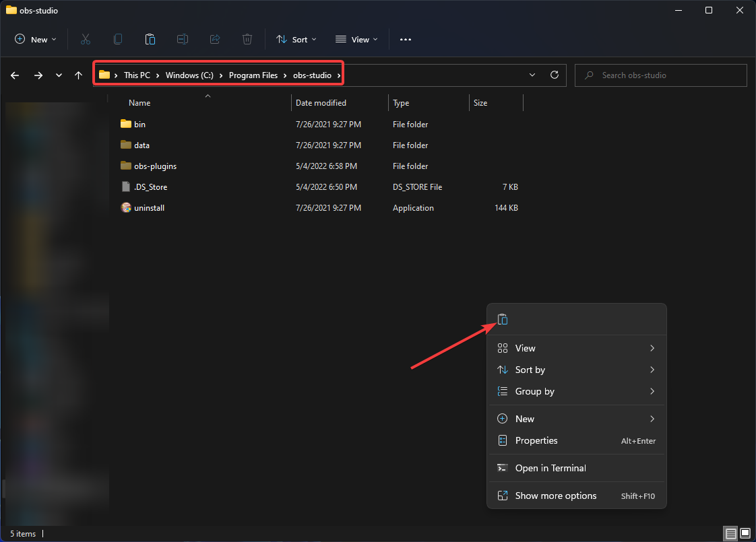
Task: Expand chevron after Program Files breadcrumb
Action: click(x=285, y=75)
